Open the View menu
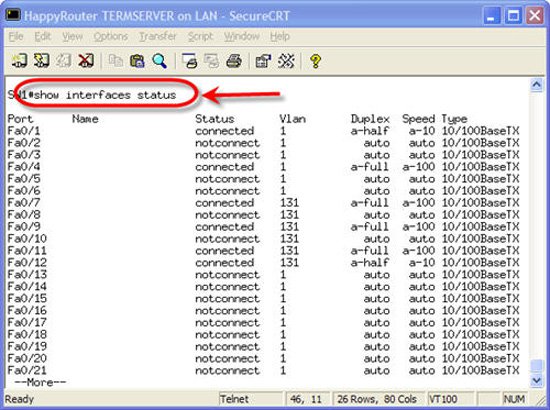 coord(72,36)
